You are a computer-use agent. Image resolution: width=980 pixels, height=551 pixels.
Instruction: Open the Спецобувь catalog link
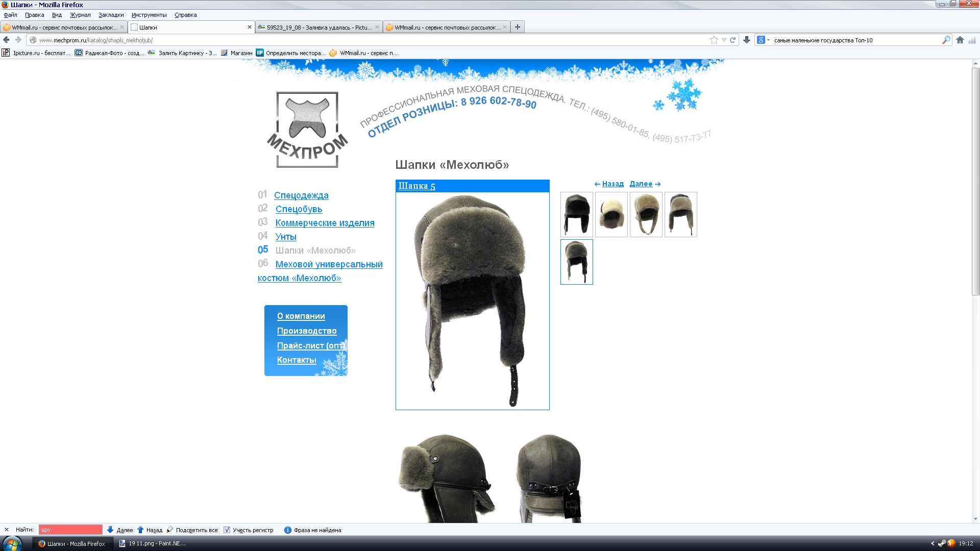point(299,209)
